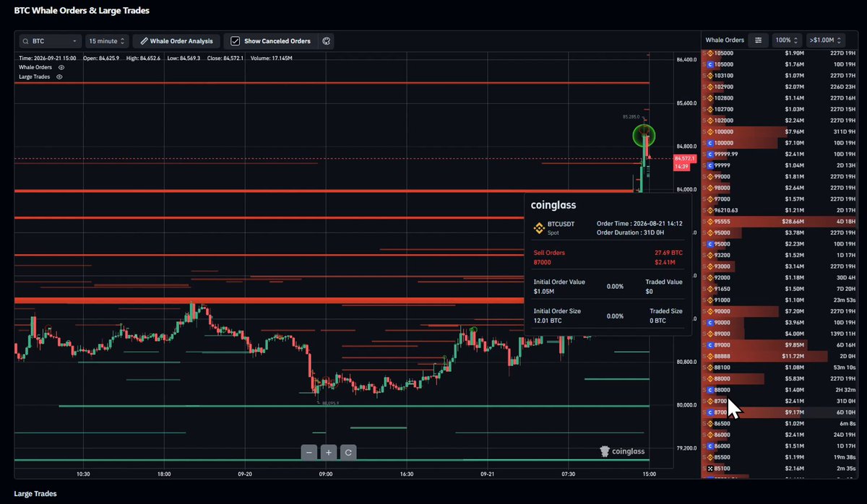
Task: Click the Binance icon on the 91650 order row
Action: (709, 289)
